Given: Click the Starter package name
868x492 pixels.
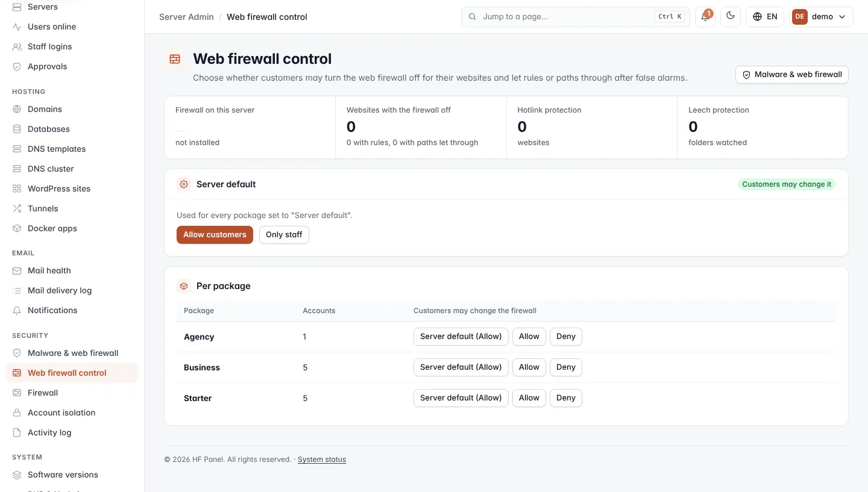Looking at the screenshot, I should pos(198,398).
